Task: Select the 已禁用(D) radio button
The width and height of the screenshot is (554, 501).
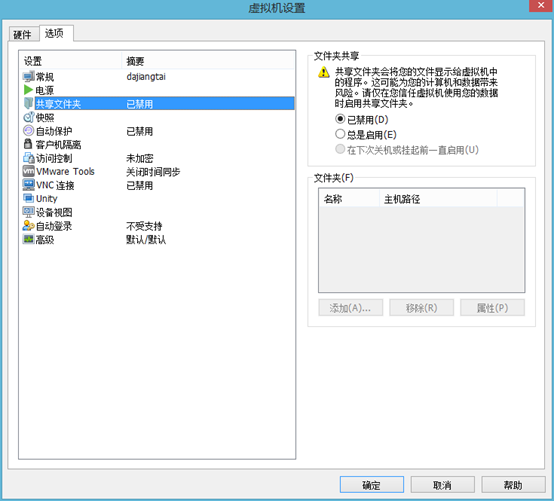Action: click(x=340, y=119)
